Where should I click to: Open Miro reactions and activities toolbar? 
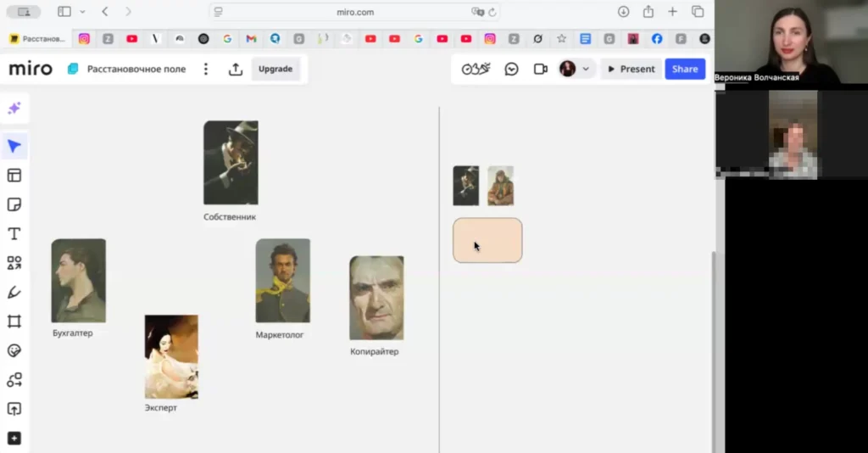pyautogui.click(x=476, y=69)
